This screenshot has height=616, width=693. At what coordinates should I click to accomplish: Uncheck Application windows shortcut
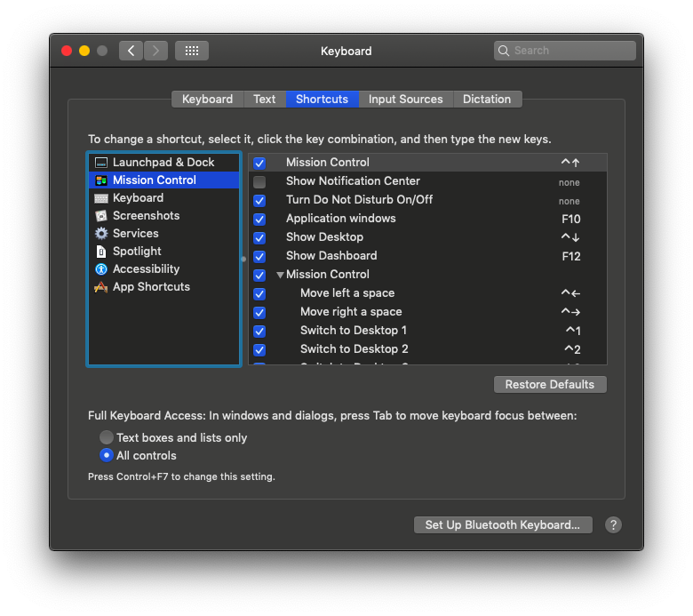[259, 219]
